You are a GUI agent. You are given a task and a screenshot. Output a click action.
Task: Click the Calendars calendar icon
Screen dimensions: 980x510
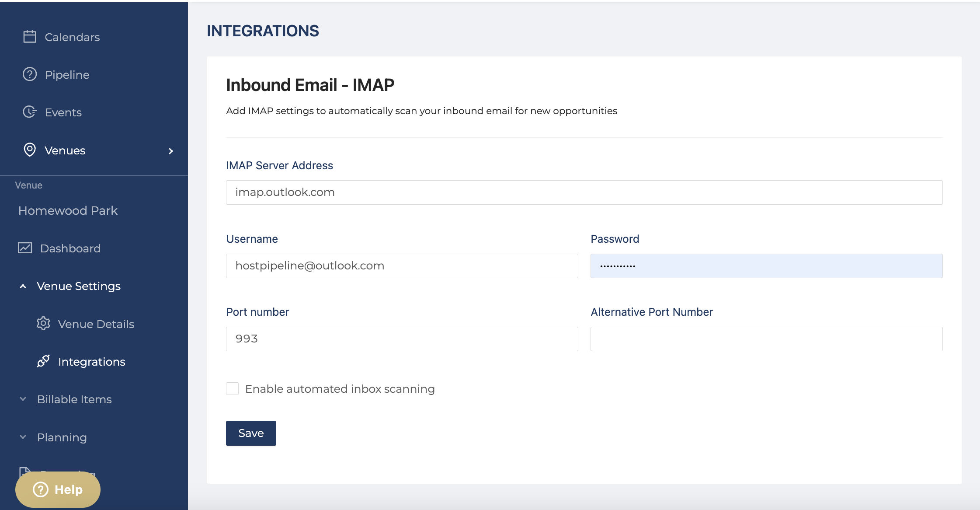[x=30, y=37]
